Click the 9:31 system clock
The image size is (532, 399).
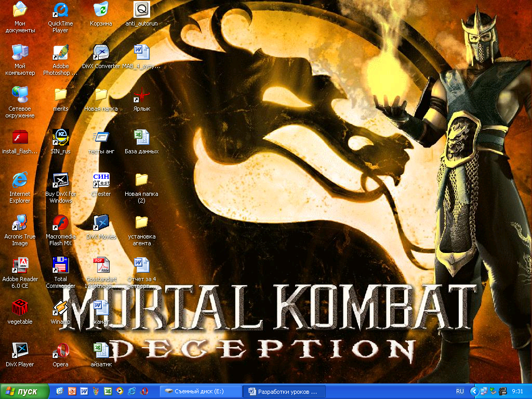pos(517,392)
